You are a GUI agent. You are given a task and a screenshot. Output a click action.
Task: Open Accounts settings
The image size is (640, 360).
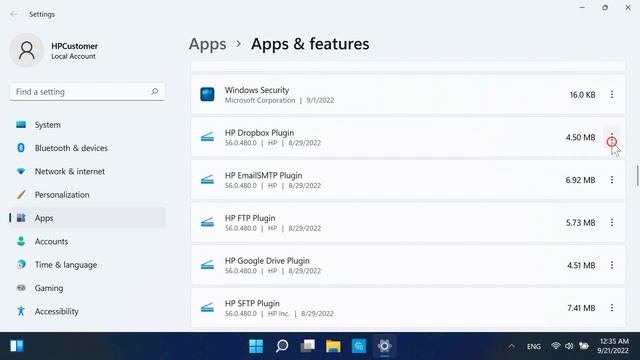[87, 242]
